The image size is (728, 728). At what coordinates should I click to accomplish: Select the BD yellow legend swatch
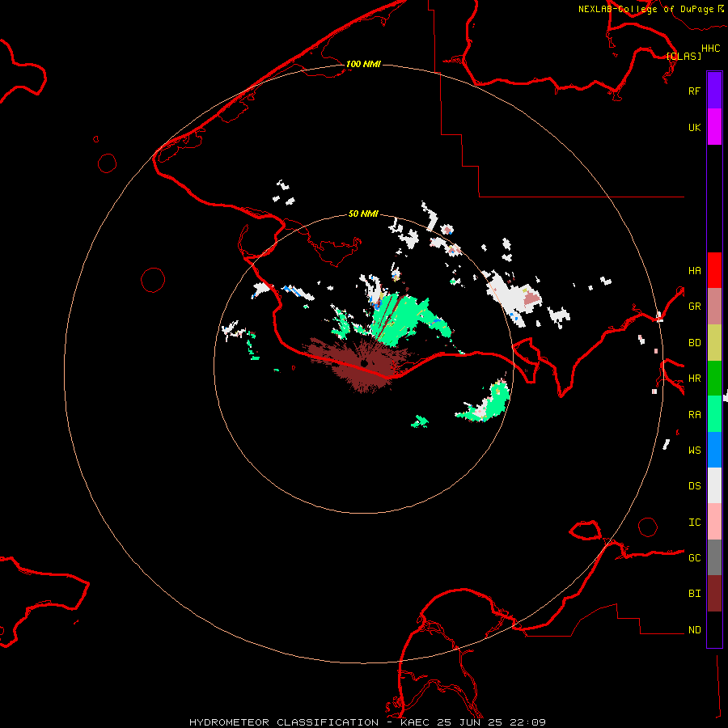[714, 342]
